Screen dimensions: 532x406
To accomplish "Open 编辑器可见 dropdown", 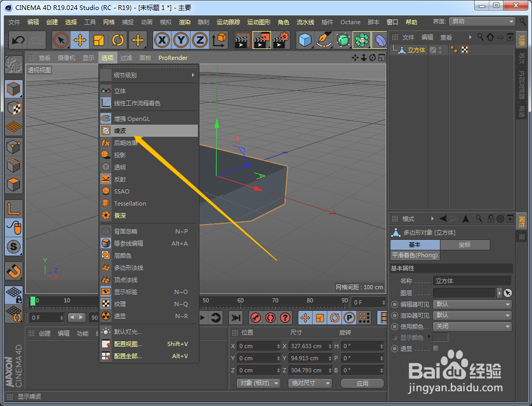I will coord(473,304).
